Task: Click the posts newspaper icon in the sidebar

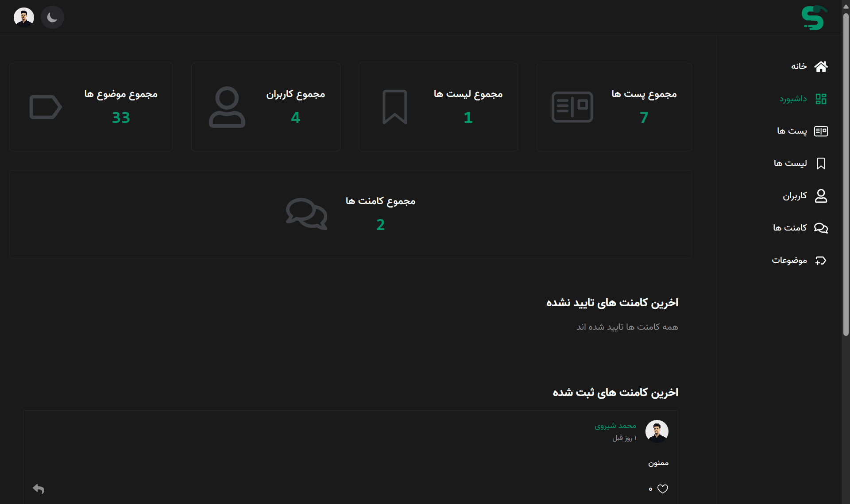Action: coord(821,131)
